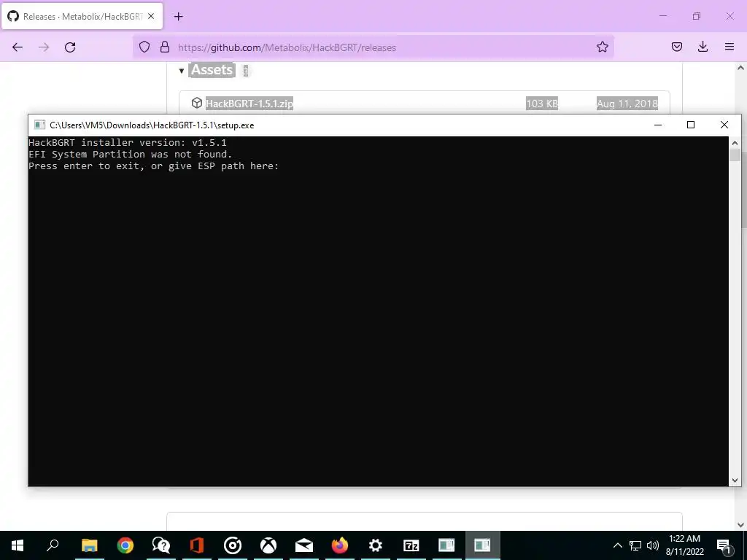This screenshot has height=560, width=747.
Task: Open 7-Zip from the taskbar
Action: (411, 545)
